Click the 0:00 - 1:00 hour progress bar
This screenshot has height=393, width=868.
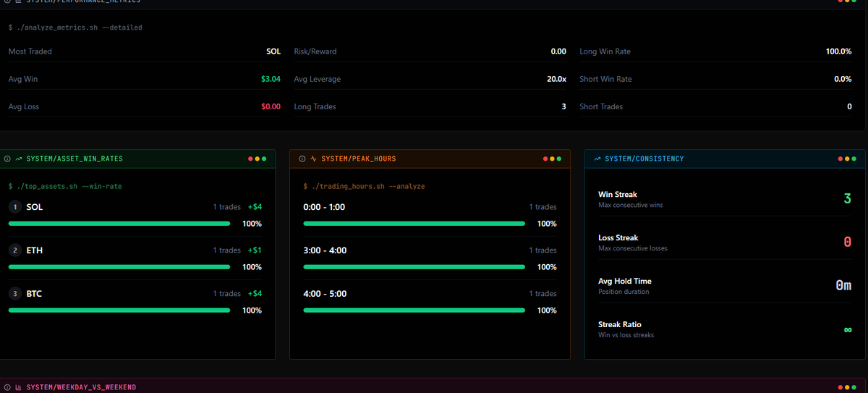pos(414,224)
